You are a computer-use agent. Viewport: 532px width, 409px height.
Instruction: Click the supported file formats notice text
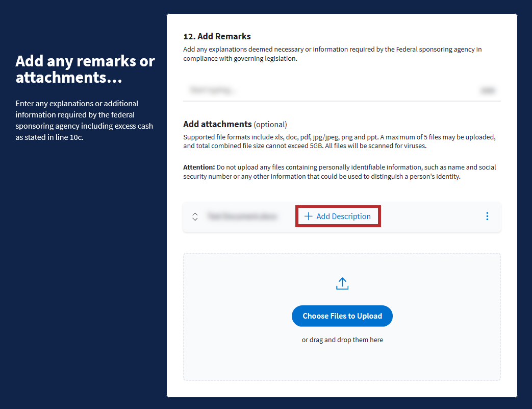pos(339,141)
